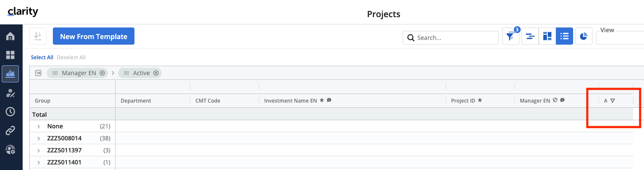Open the user administration gear icon

click(10, 149)
